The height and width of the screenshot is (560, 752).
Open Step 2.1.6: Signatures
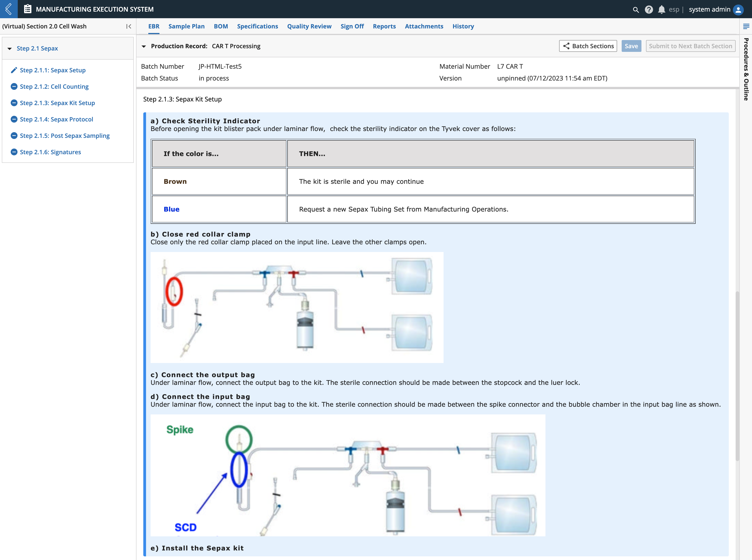pyautogui.click(x=50, y=152)
